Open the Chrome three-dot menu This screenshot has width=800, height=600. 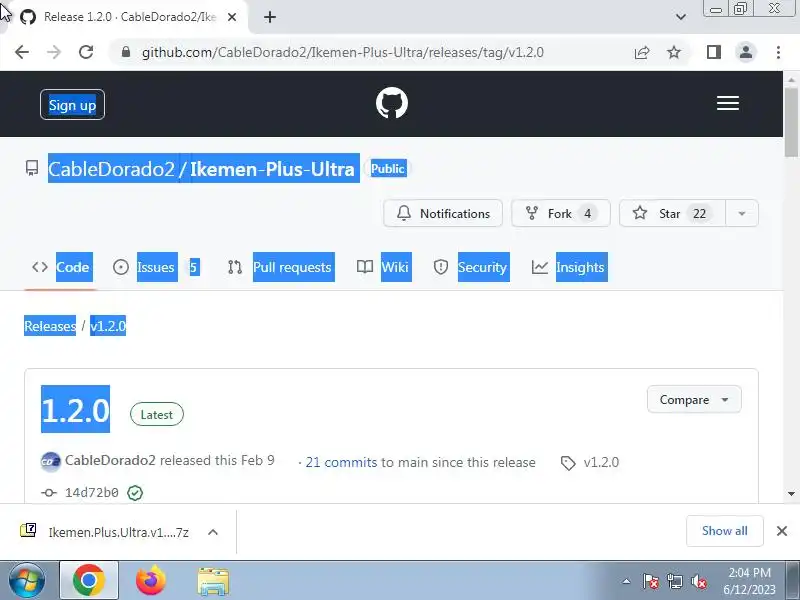point(778,52)
